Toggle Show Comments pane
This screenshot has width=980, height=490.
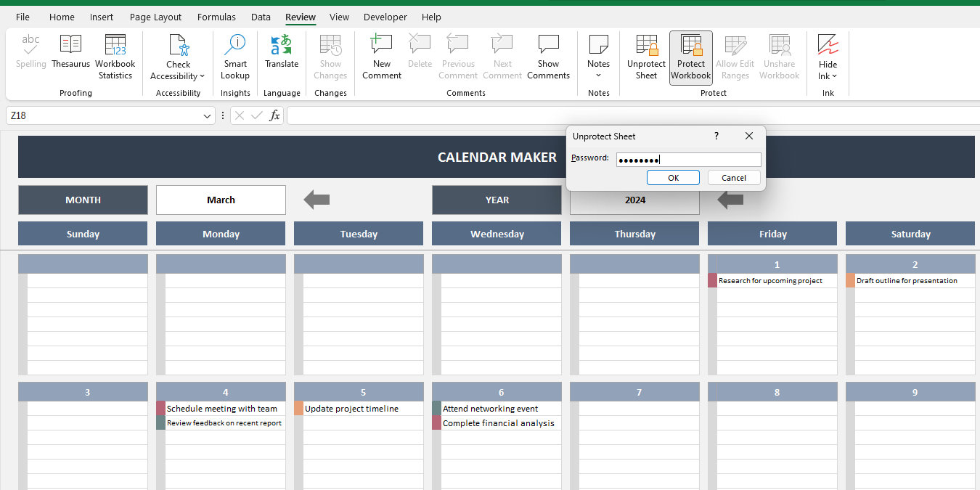point(548,54)
